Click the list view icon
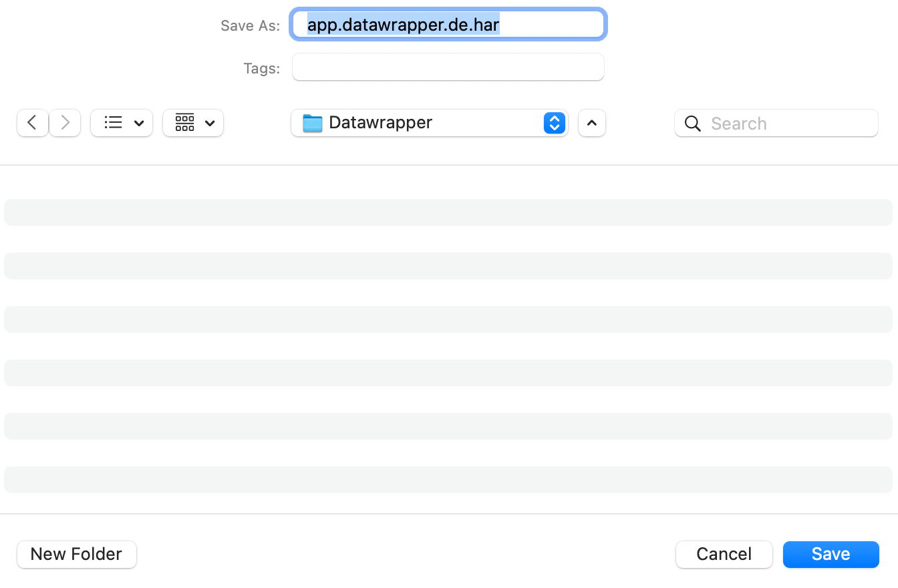898x588 pixels. coord(114,123)
